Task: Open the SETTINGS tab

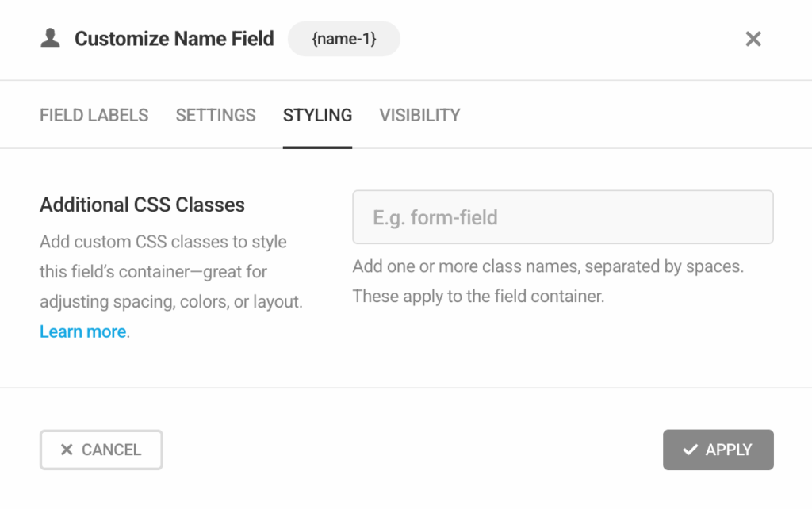Action: coord(215,115)
